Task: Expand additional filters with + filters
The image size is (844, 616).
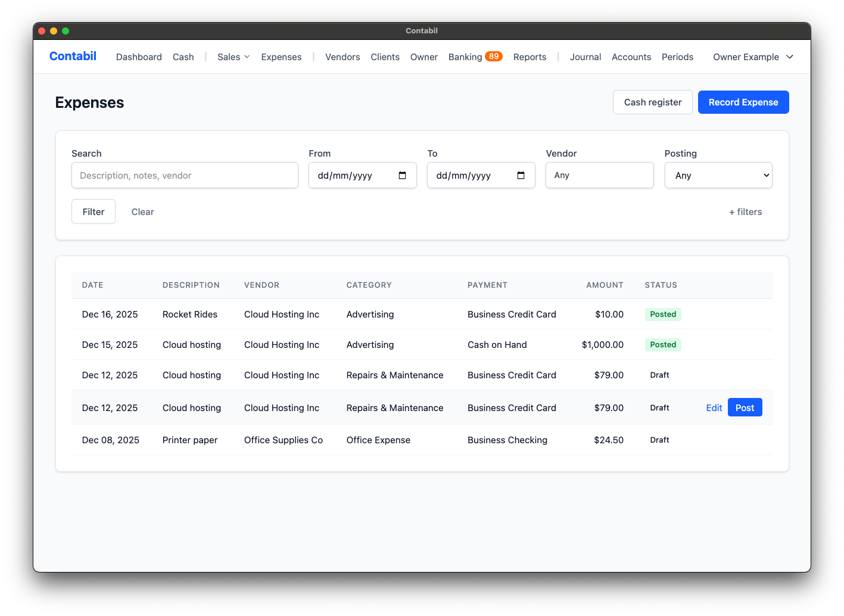Action: coord(745,211)
